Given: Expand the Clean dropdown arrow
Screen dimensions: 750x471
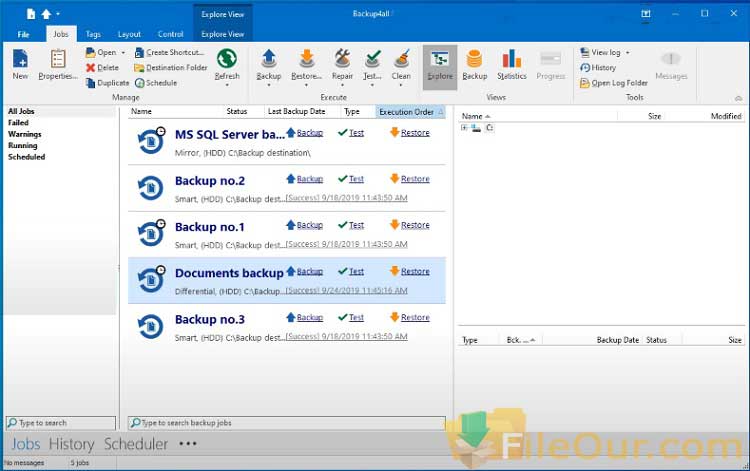Looking at the screenshot, I should click(x=401, y=85).
